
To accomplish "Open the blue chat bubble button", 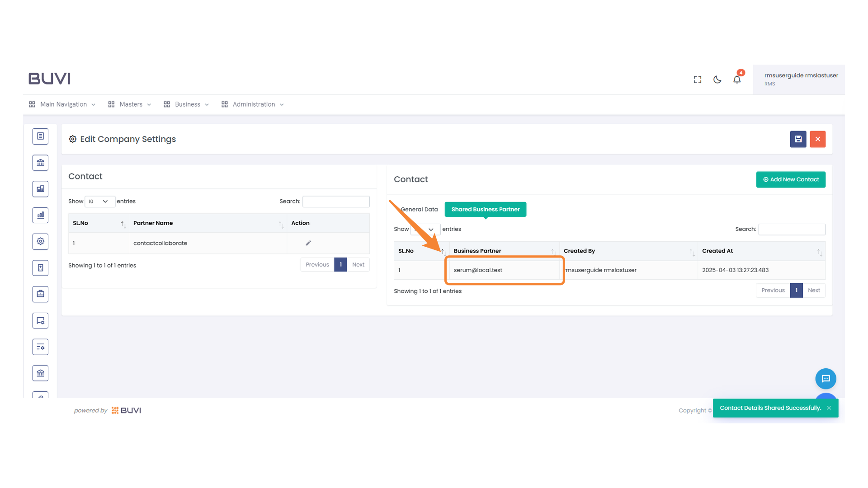I will point(826,379).
